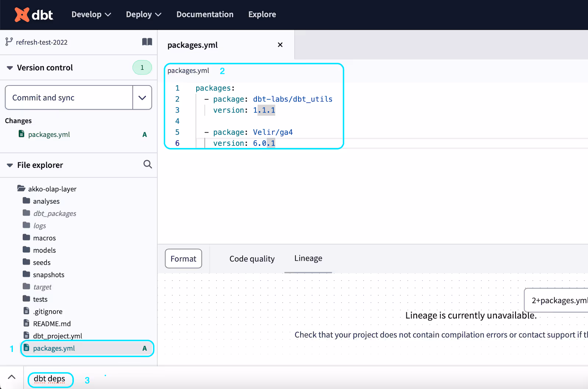Click line 1 'packages:' in editor
The image size is (588, 389).
(215, 88)
